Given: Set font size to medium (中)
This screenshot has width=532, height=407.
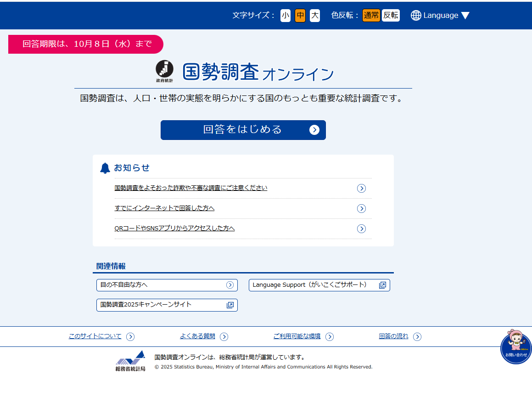Looking at the screenshot, I should click(300, 16).
